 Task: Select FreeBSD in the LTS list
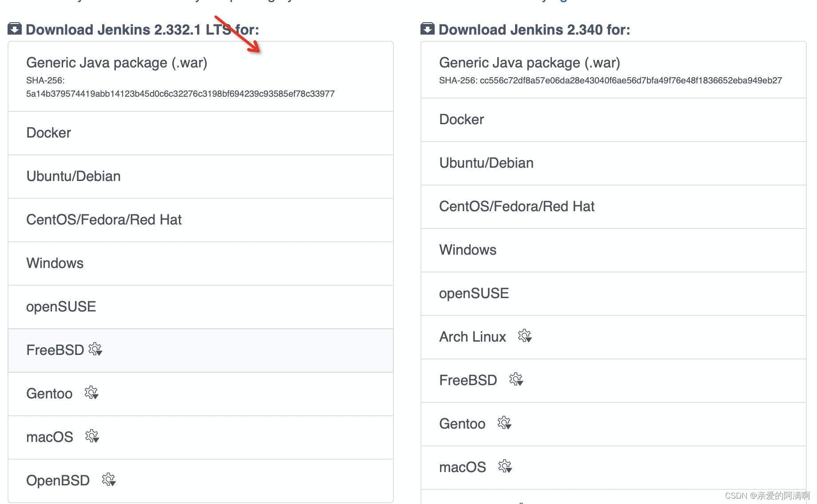(201, 350)
